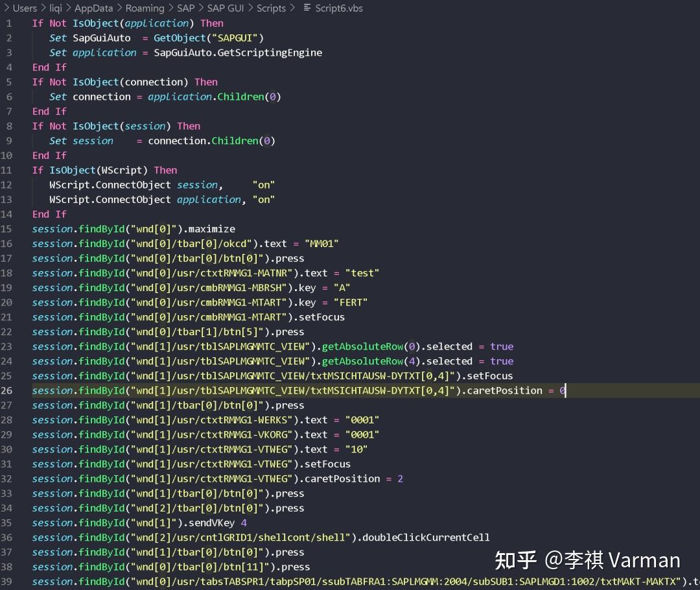
Task: Expand the chevron before the Users breadcrumb
Action: (6, 8)
